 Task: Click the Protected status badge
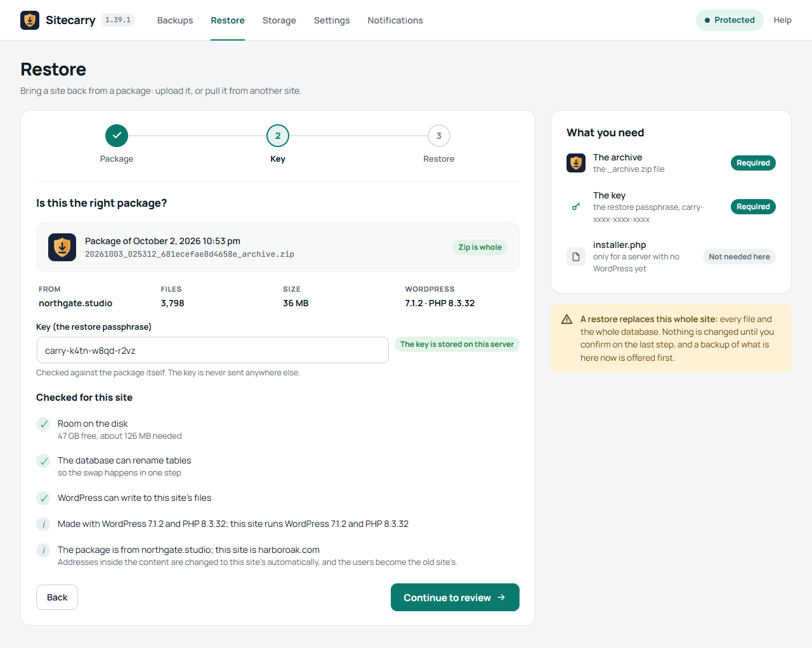tap(730, 20)
